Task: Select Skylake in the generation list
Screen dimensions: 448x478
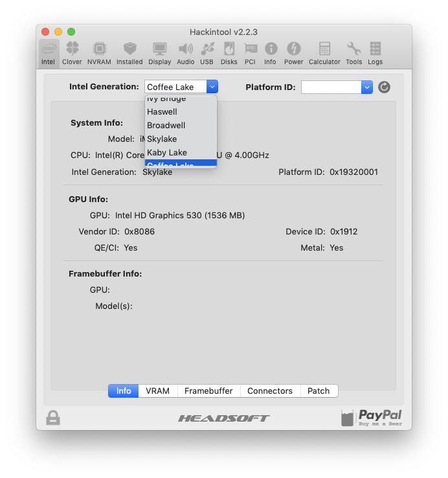Action: coord(181,139)
